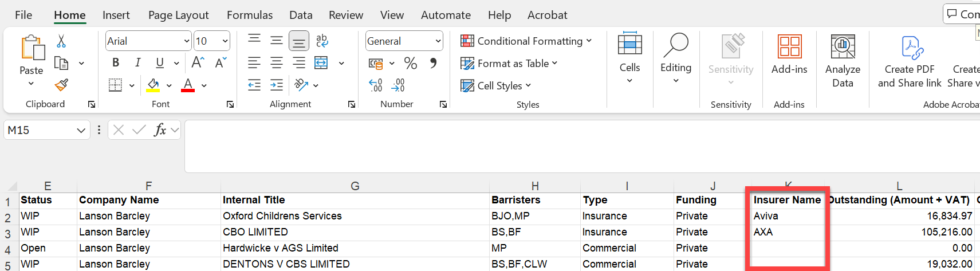Select the Format Painter brush

(x=61, y=85)
